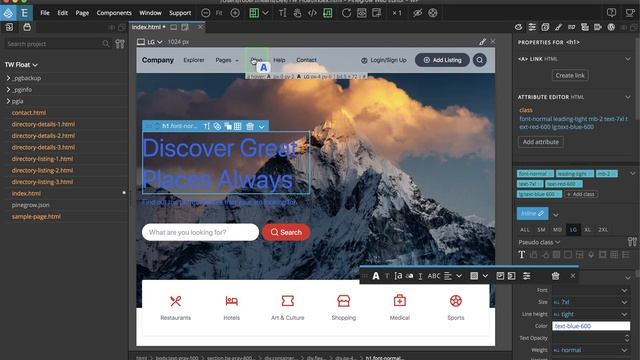
Task: Open the Page menu
Action: (82, 13)
